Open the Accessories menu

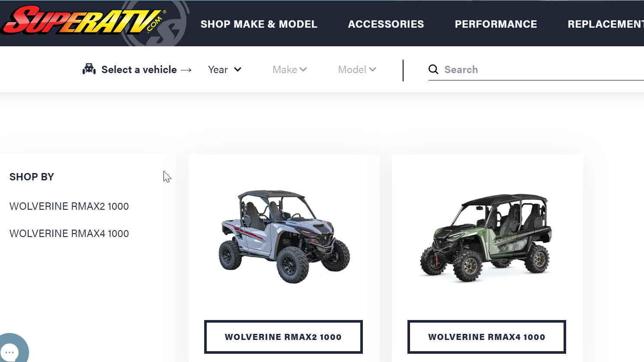[386, 24]
